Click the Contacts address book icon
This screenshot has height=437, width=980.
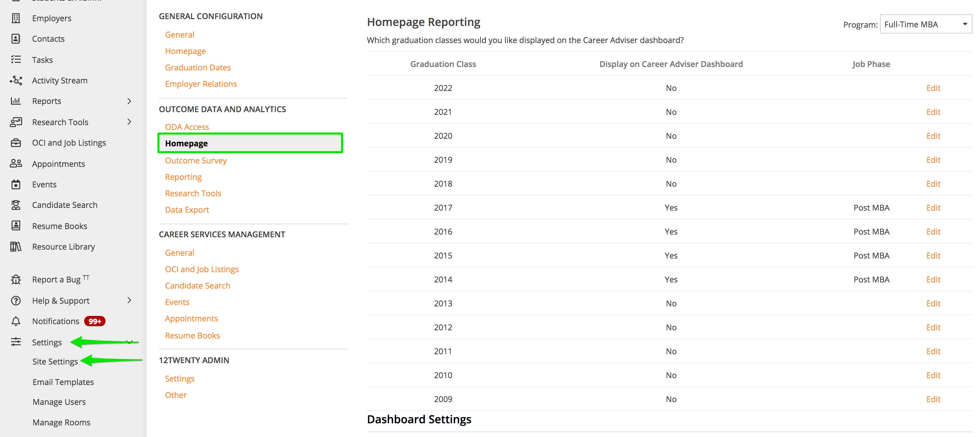tap(16, 39)
